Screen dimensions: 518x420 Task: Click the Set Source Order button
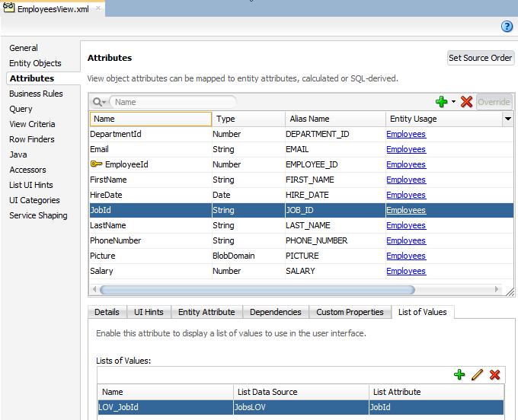click(x=480, y=58)
